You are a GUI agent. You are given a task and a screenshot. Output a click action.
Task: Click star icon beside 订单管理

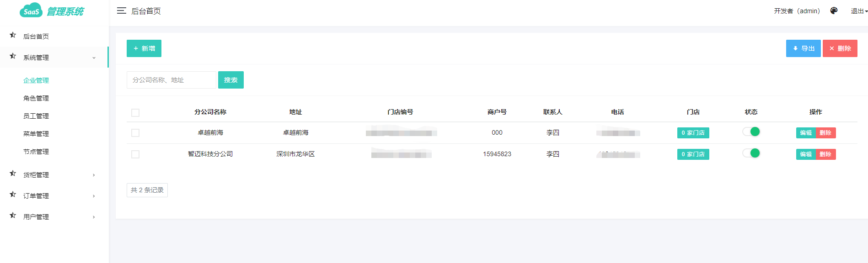13,195
